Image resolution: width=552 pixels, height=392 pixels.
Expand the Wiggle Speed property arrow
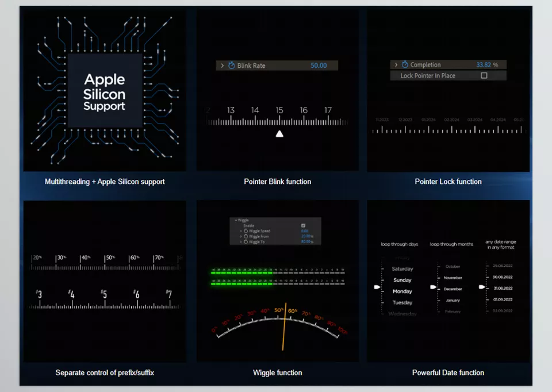point(241,231)
